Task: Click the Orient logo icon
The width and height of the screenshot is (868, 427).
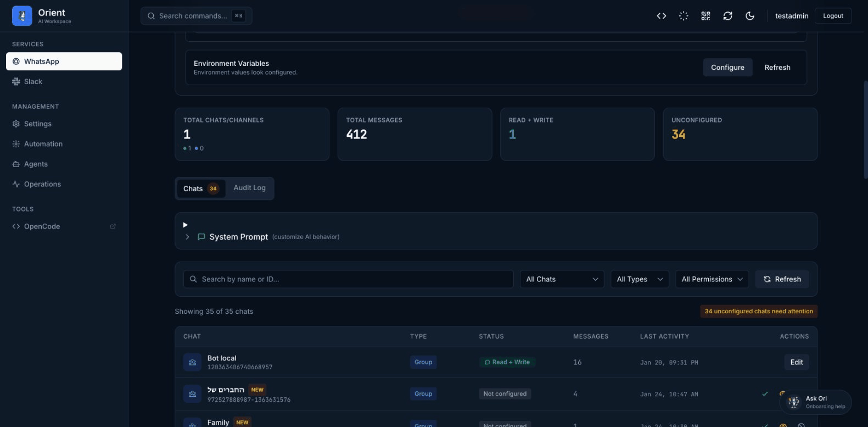Action: [22, 16]
